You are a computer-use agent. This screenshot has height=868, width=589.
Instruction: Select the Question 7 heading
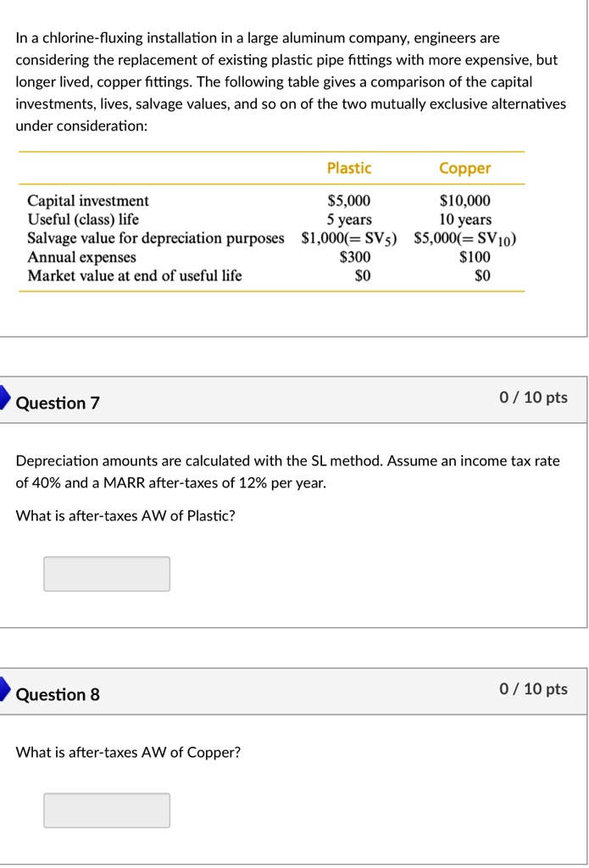pos(58,403)
